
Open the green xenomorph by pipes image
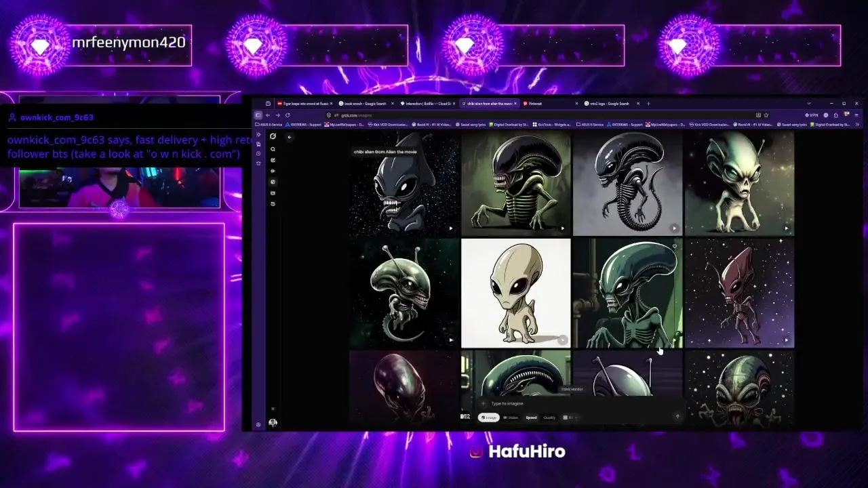[x=627, y=293]
